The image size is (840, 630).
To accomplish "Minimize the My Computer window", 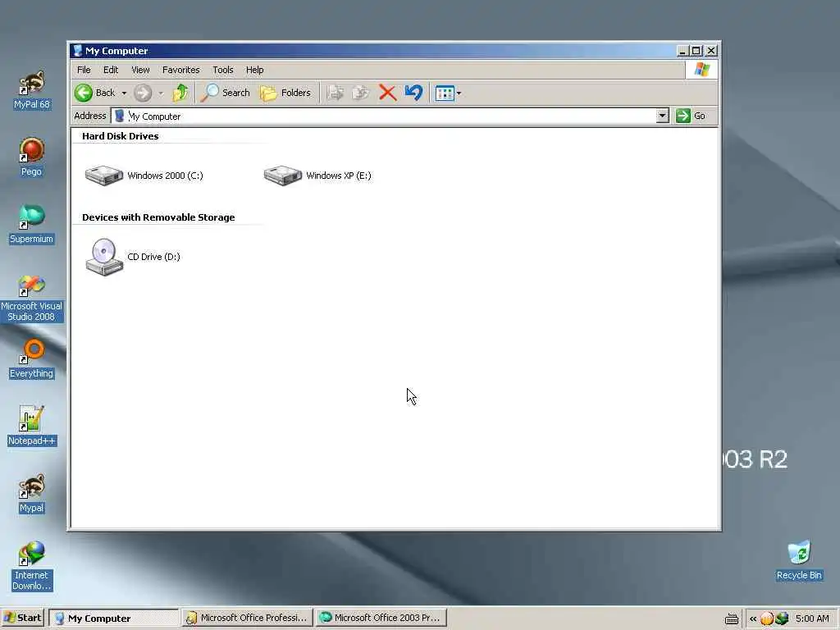I will [x=682, y=51].
